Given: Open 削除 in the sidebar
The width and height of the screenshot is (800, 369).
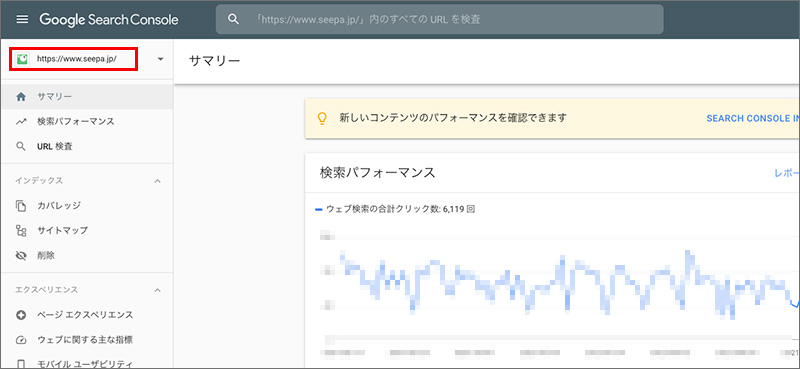Looking at the screenshot, I should click(87, 256).
